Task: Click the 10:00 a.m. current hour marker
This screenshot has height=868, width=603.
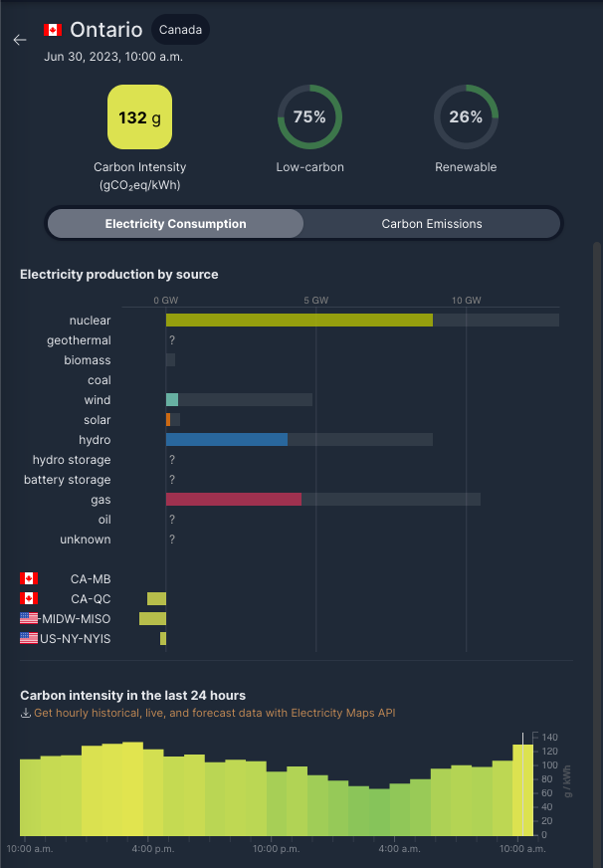Action: tap(522, 784)
